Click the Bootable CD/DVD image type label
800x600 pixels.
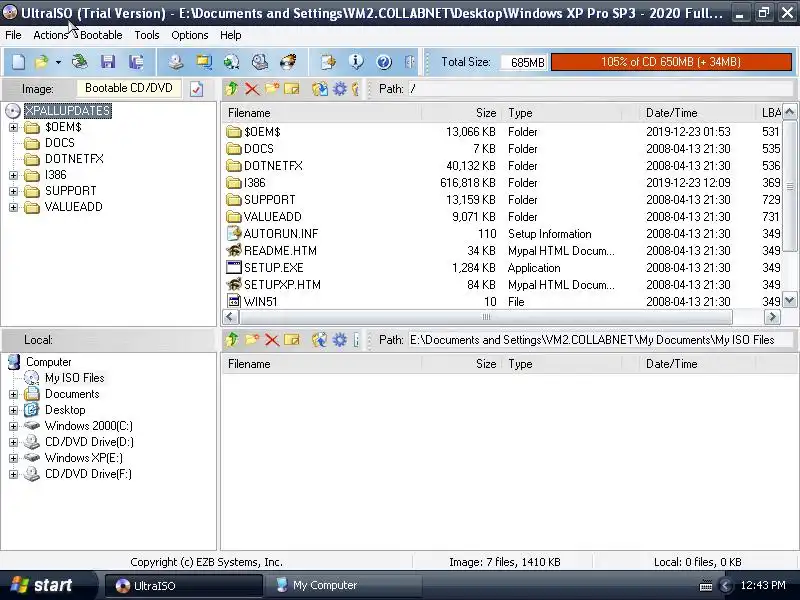pos(129,88)
